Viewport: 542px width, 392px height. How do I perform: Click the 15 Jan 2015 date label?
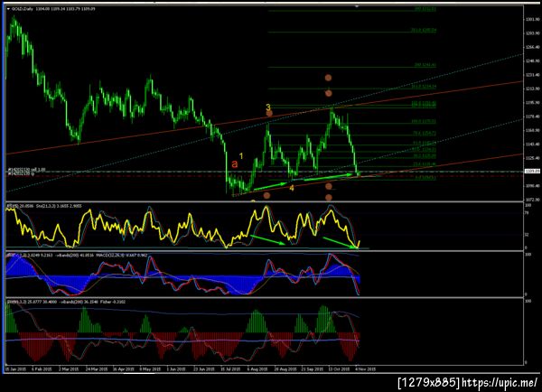tap(16, 369)
